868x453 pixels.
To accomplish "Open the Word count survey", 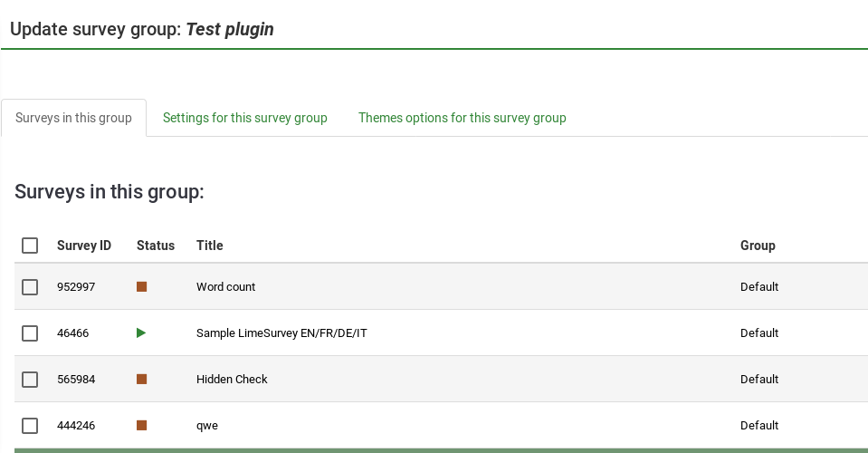I will click(x=225, y=287).
